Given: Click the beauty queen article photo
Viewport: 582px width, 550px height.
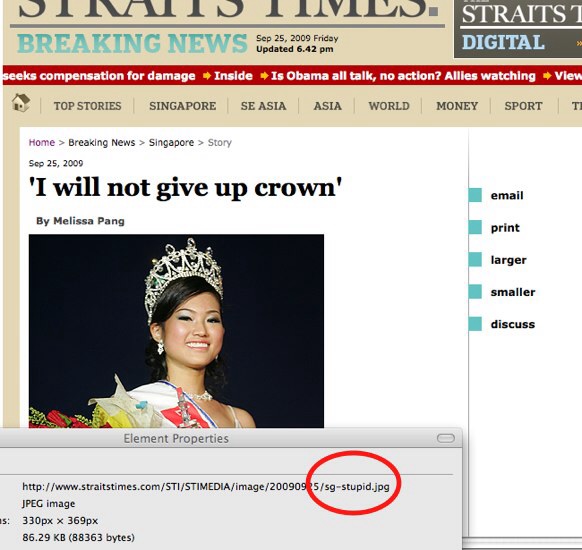Looking at the screenshot, I should (x=176, y=331).
